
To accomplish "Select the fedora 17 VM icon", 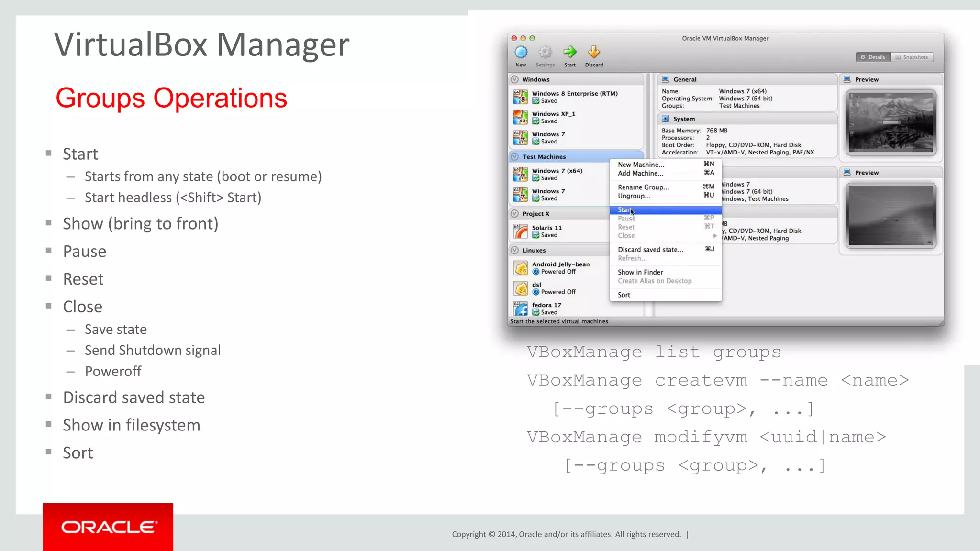I will click(x=520, y=309).
